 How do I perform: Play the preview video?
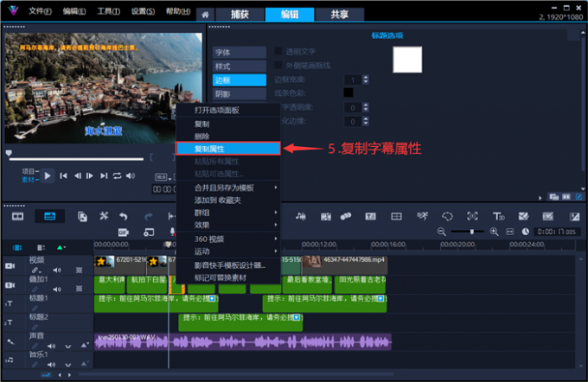click(x=48, y=175)
